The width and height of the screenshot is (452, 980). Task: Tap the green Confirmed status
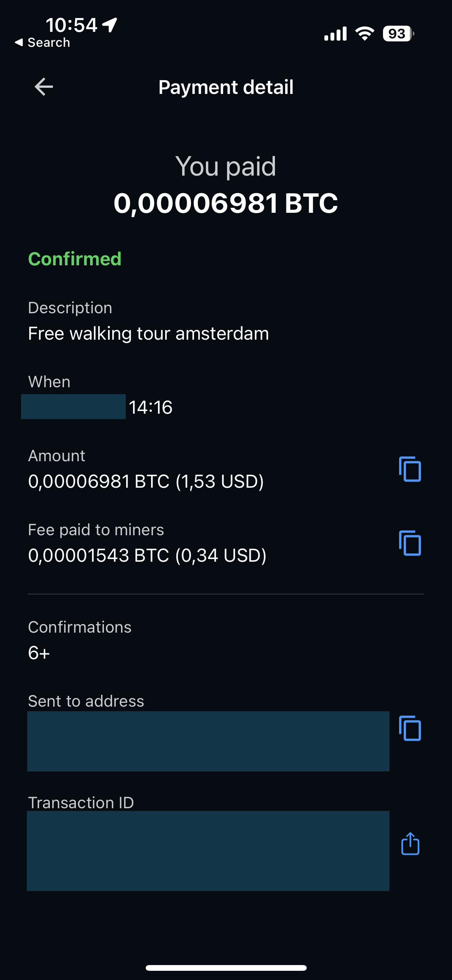(x=75, y=259)
